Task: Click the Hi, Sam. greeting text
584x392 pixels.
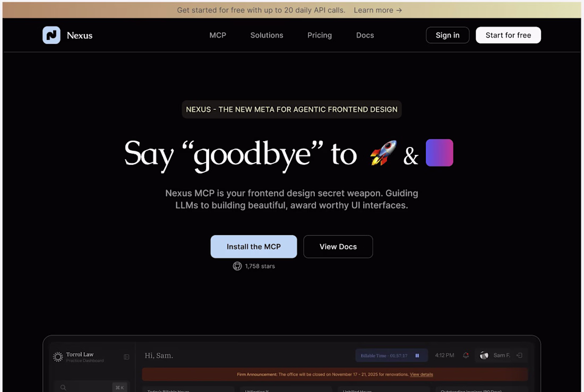Action: click(159, 355)
